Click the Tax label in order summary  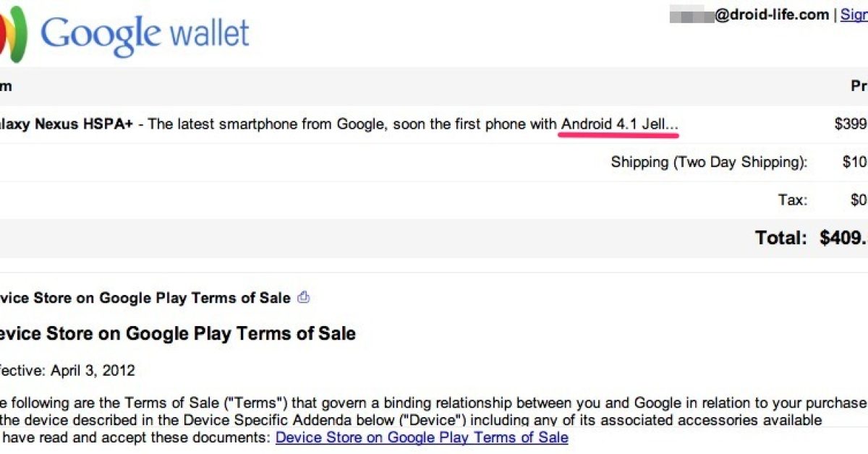tap(792, 200)
